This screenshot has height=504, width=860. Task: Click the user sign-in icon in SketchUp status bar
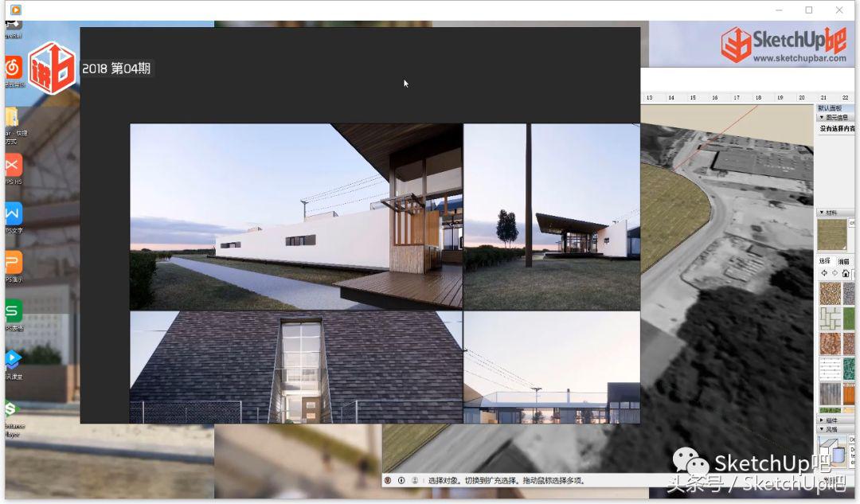tap(415, 480)
